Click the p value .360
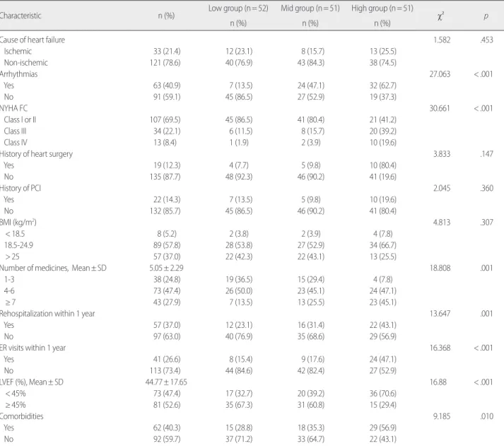This screenshot has height=446, width=504. pos(486,188)
